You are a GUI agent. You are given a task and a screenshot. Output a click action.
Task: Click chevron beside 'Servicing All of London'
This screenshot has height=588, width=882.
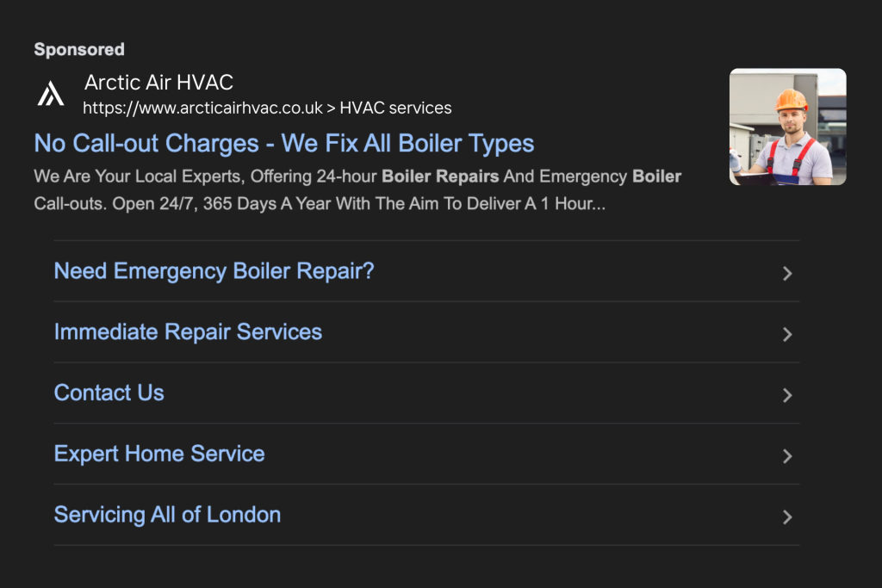coord(786,517)
